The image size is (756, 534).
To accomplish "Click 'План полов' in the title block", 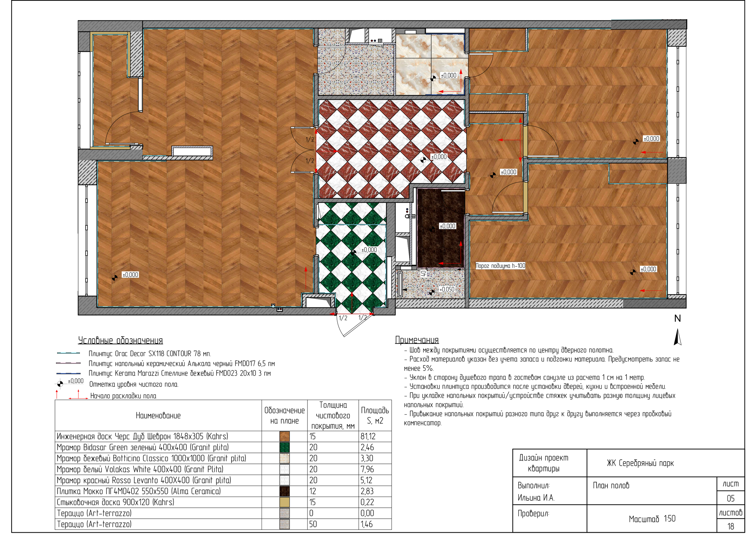I will 611,486.
